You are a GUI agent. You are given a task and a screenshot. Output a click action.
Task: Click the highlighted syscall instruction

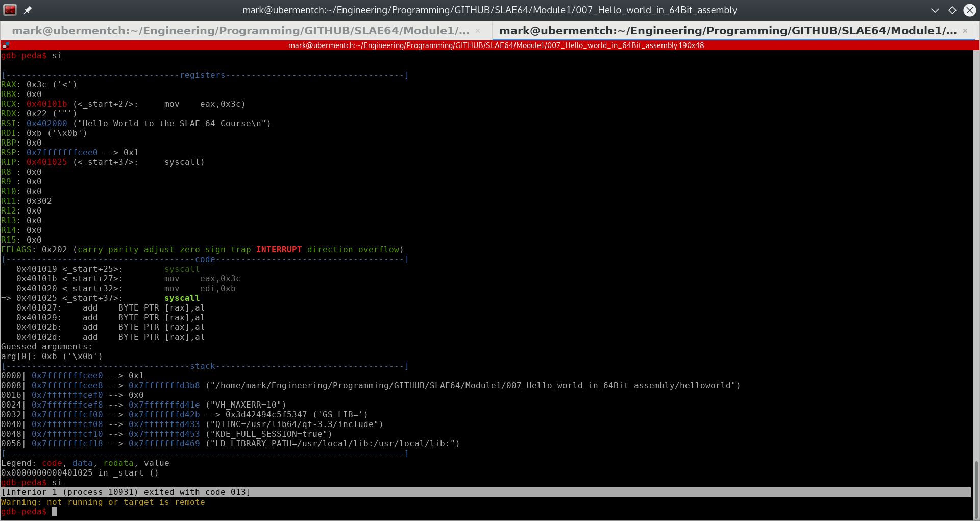click(x=182, y=298)
